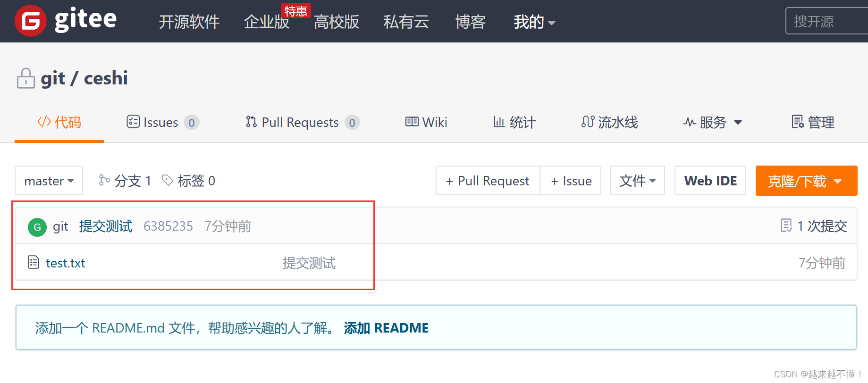This screenshot has width=868, height=383.
Task: Click the 管理 settings document icon
Action: (798, 122)
